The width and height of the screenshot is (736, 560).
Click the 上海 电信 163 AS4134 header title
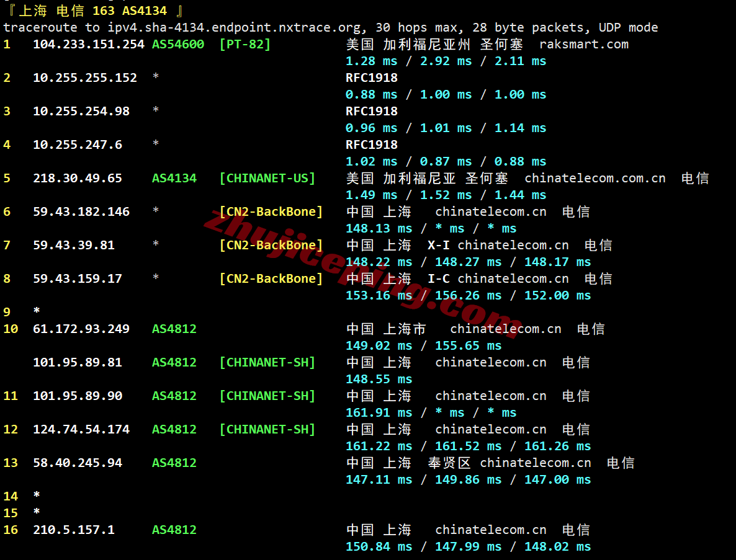click(x=93, y=11)
